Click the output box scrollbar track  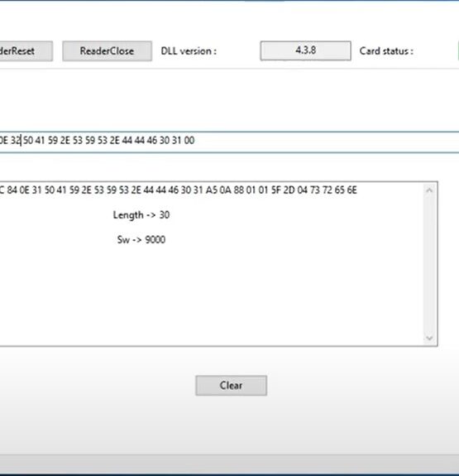coord(429,264)
